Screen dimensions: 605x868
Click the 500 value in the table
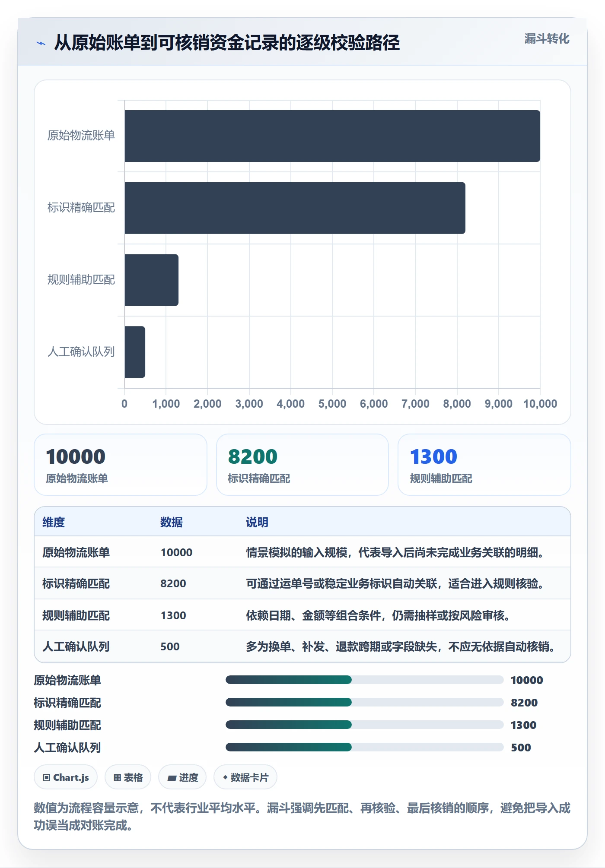coord(170,646)
